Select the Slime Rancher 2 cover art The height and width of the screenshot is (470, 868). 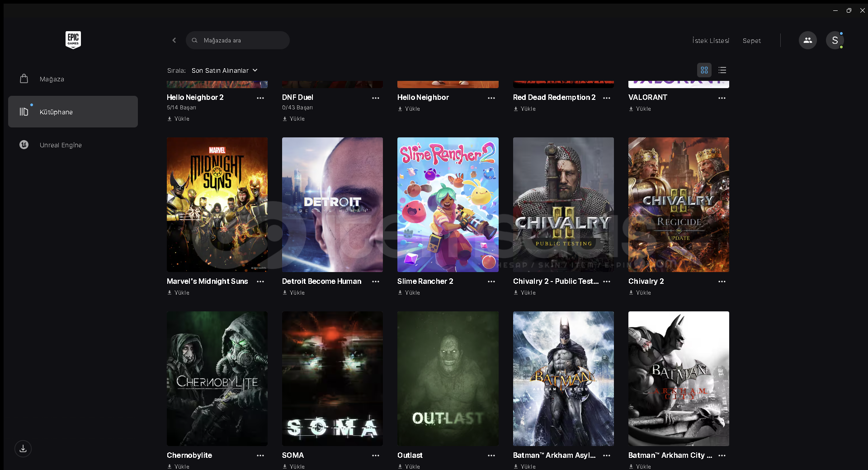pyautogui.click(x=448, y=205)
